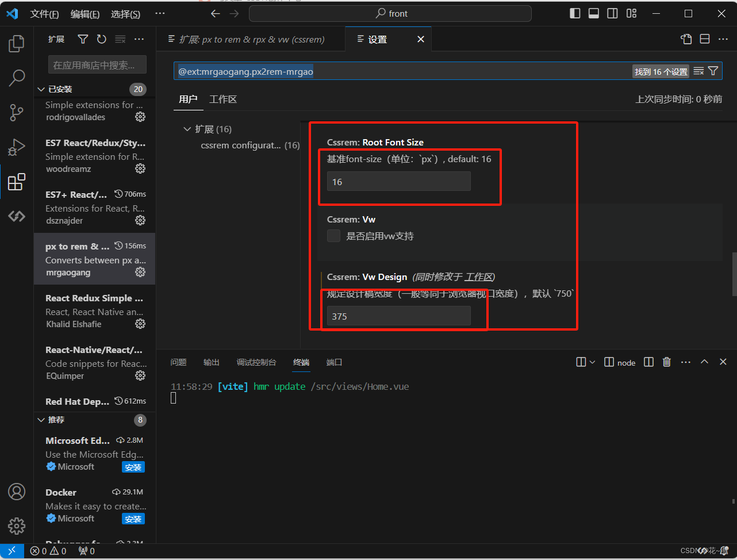Edit Vw Design width field 375
The height and width of the screenshot is (560, 737).
(399, 316)
